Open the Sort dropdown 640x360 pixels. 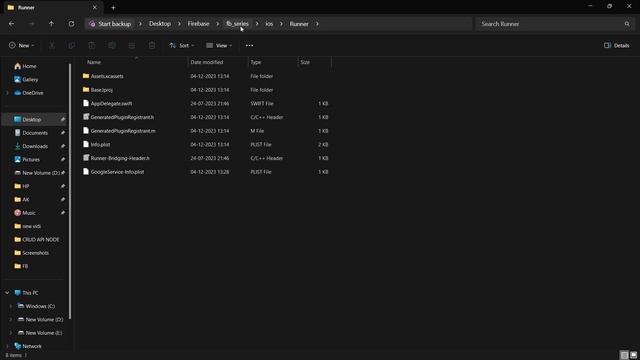click(182, 45)
